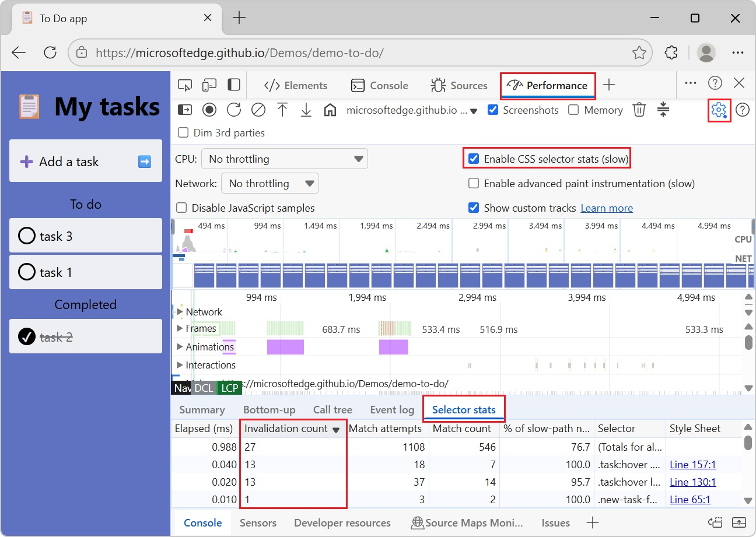Load a profile using the upload icon
The image size is (756, 537).
(283, 110)
